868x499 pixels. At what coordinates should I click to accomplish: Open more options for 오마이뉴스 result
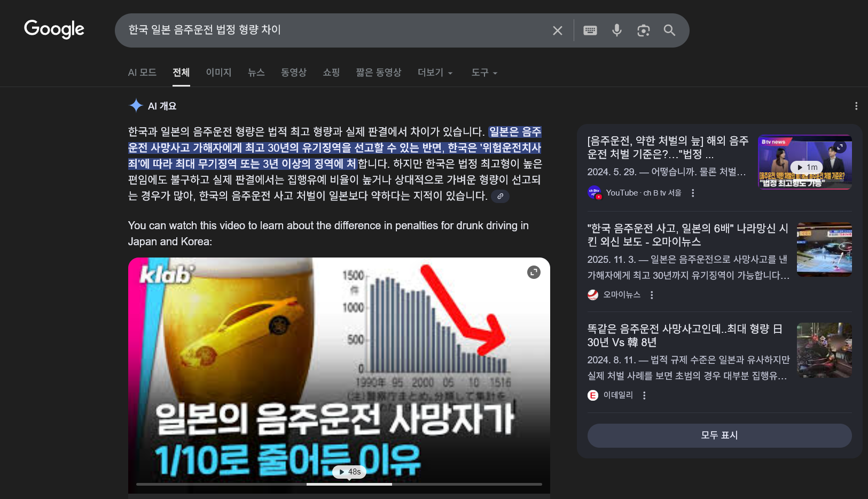[x=652, y=295]
